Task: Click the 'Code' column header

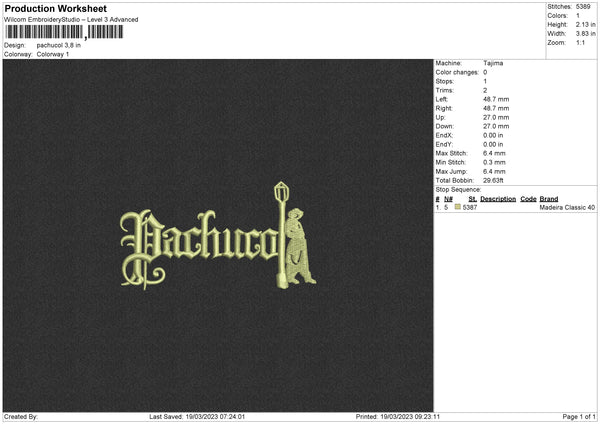Action: [x=528, y=199]
